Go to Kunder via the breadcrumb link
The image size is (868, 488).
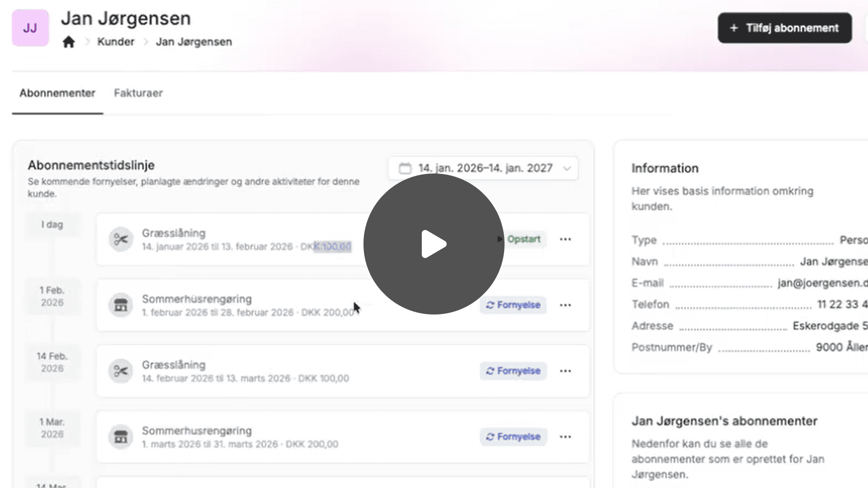[x=116, y=42]
